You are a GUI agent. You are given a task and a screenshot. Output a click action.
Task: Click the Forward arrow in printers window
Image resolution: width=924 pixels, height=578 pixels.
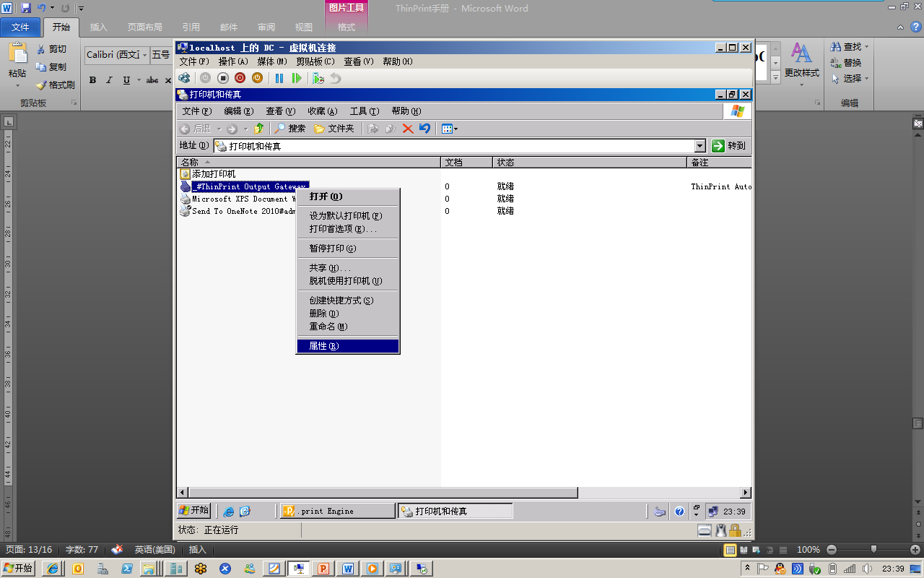click(x=232, y=129)
